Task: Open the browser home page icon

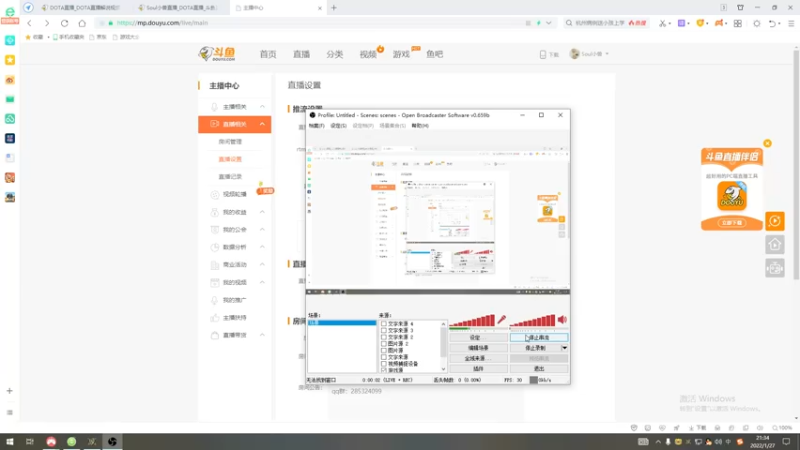Action: point(82,23)
